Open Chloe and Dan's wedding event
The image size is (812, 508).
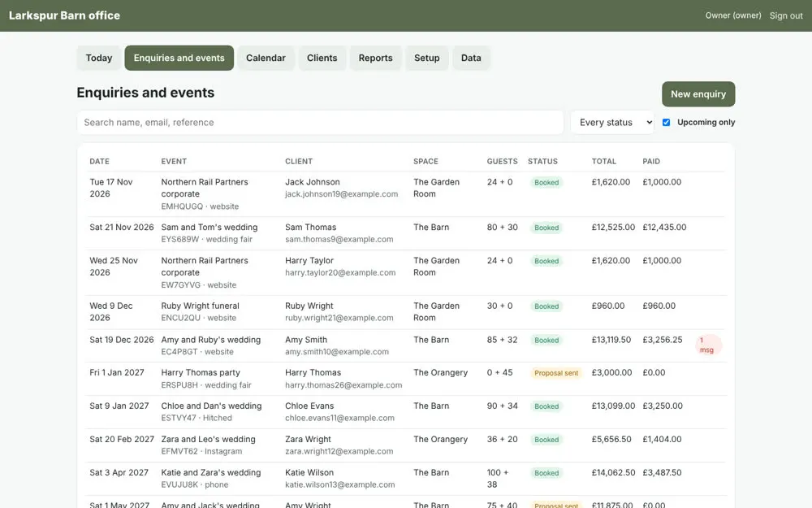coord(211,406)
